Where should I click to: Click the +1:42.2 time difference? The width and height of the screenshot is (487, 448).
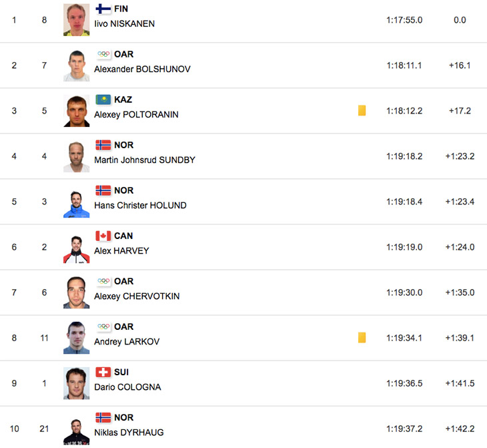[460, 429]
